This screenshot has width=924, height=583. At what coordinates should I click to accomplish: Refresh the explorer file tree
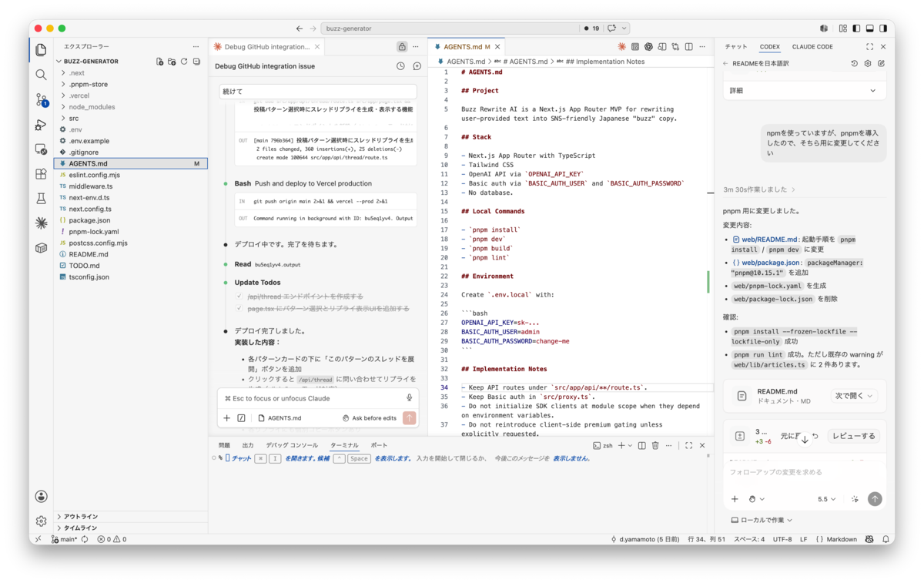click(x=184, y=62)
